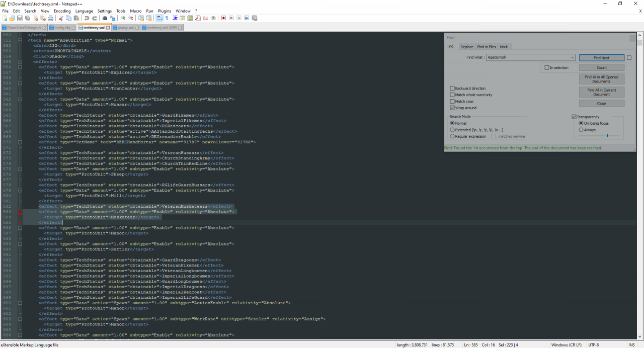644x348 pixels.
Task: Select Regular expression search mode
Action: coord(452,136)
